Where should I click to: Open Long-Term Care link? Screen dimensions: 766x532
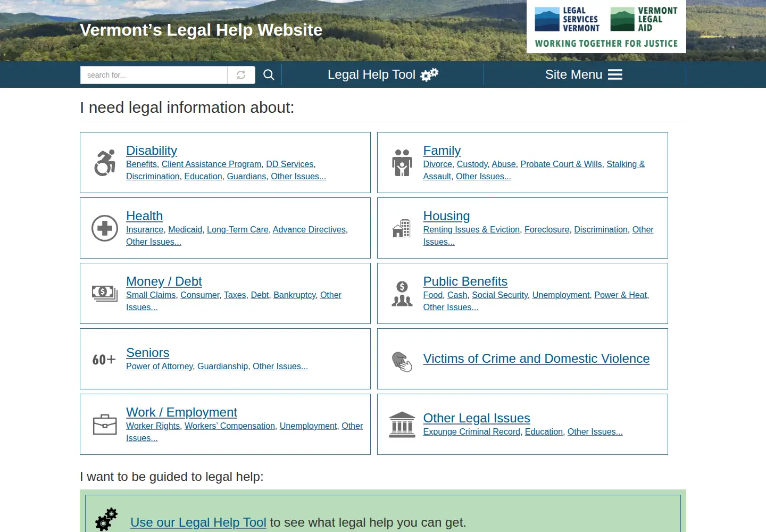click(x=238, y=229)
